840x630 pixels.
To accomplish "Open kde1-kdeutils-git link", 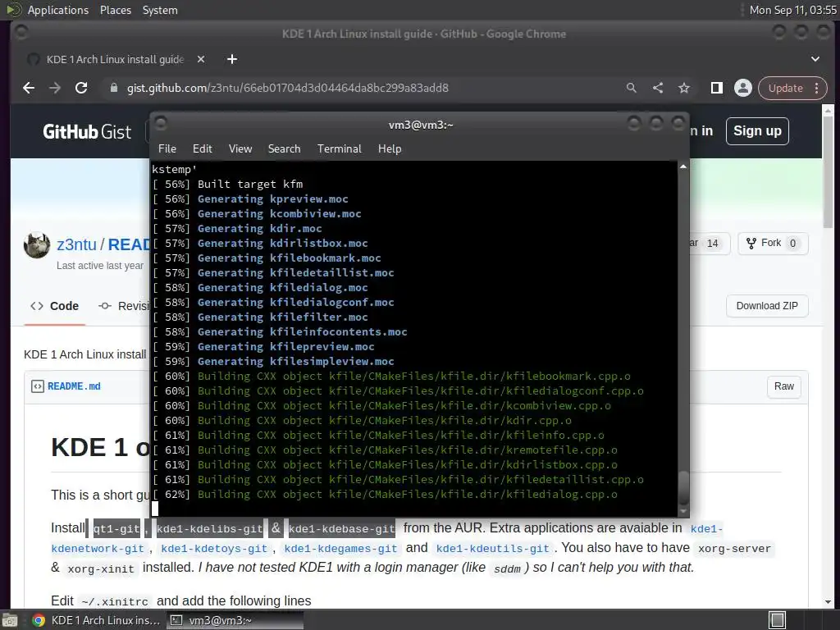I will pos(492,549).
